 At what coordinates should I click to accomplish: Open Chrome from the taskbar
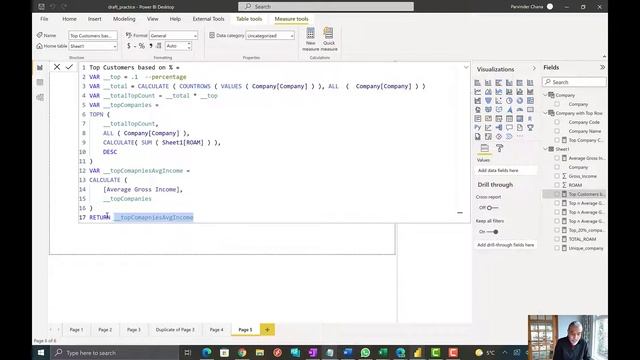click(242, 352)
